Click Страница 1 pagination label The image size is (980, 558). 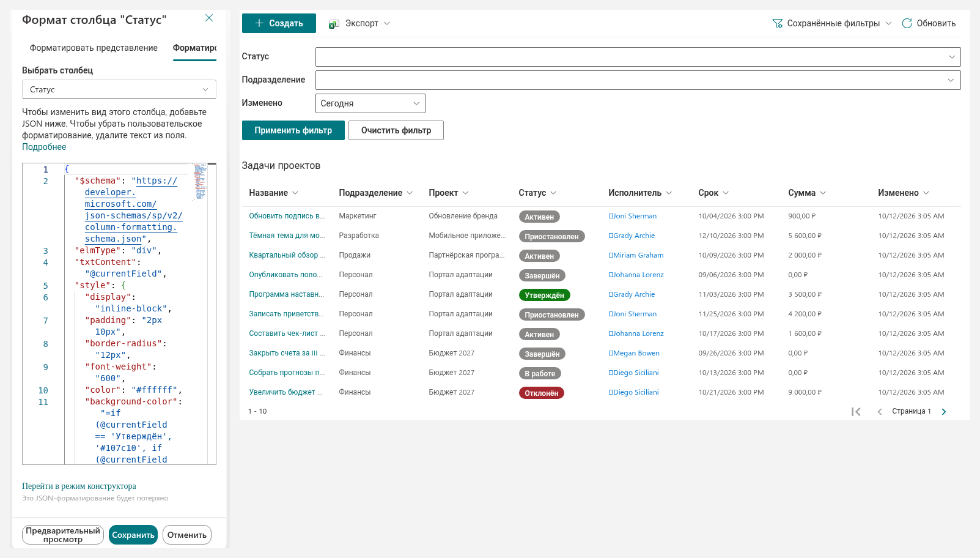[911, 411]
